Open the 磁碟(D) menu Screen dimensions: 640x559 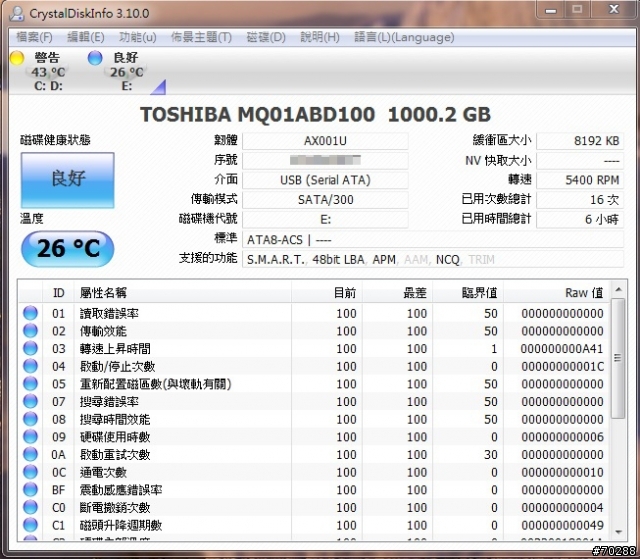266,37
